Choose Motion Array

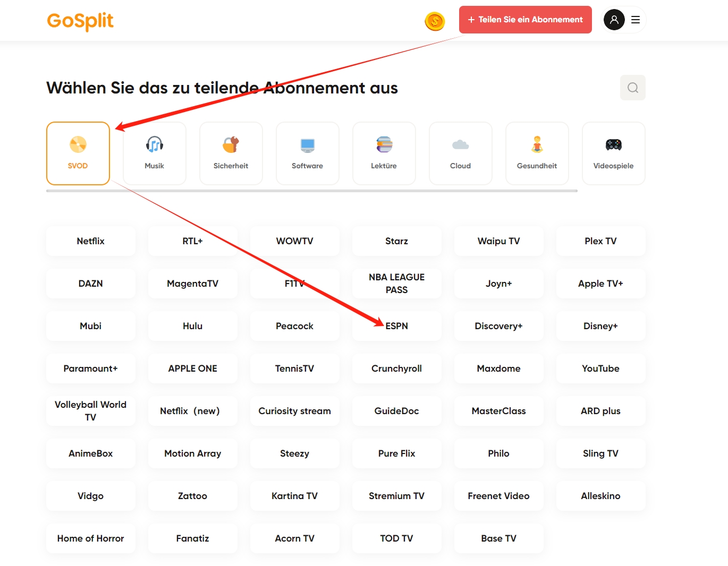pyautogui.click(x=193, y=453)
